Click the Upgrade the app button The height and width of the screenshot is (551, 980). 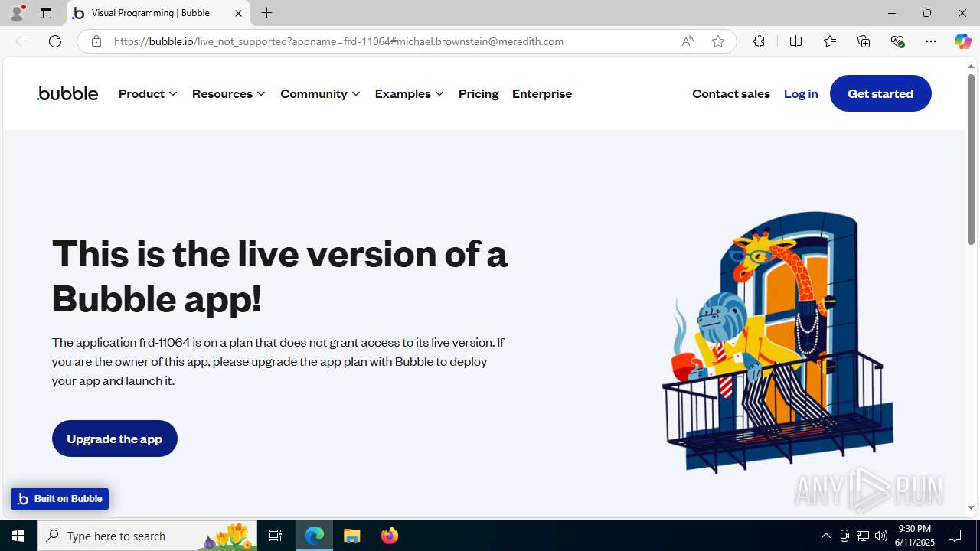(x=115, y=439)
